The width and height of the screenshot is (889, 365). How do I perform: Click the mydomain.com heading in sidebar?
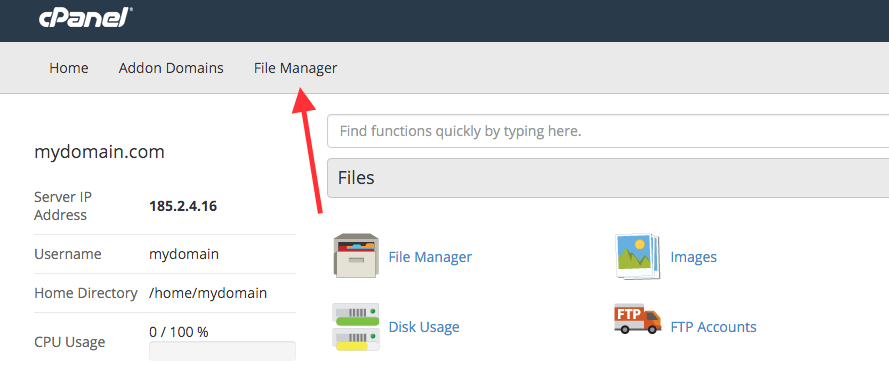pyautogui.click(x=99, y=152)
